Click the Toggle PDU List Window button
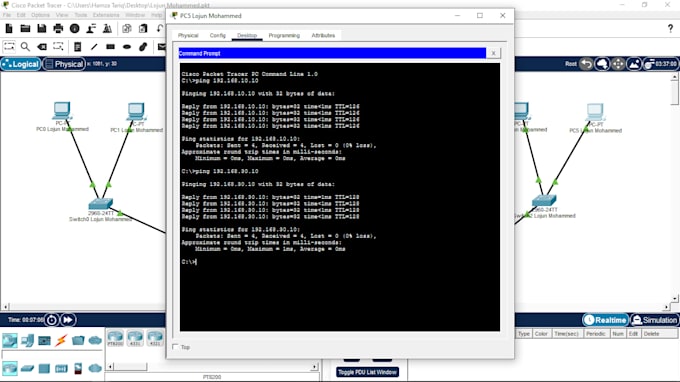The image size is (680, 382). 367,372
